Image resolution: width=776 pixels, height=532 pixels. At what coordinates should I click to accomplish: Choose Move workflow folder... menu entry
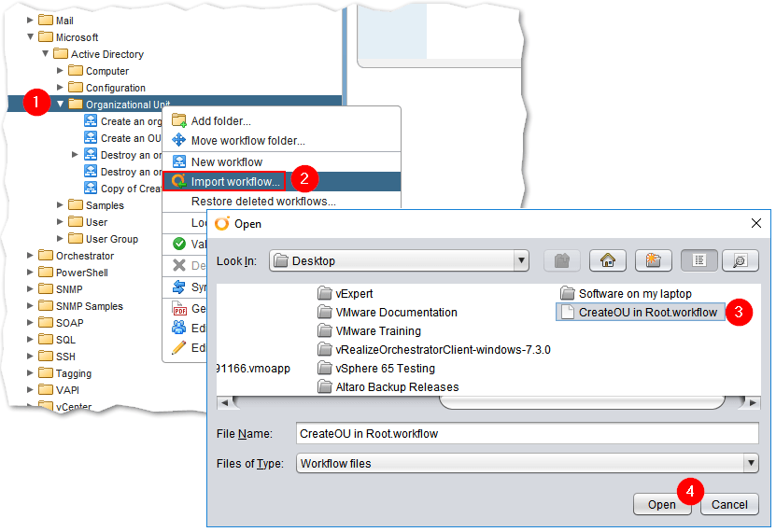point(281,141)
